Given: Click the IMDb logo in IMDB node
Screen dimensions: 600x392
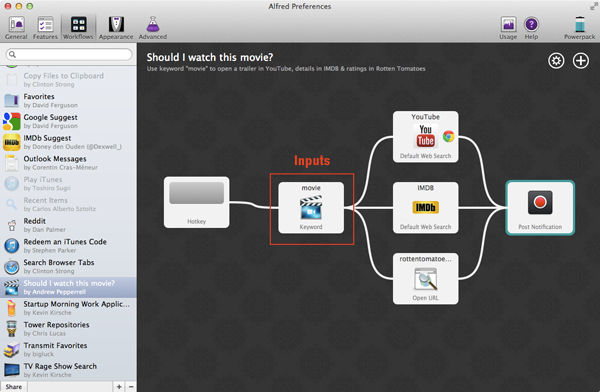Looking at the screenshot, I should [426, 207].
